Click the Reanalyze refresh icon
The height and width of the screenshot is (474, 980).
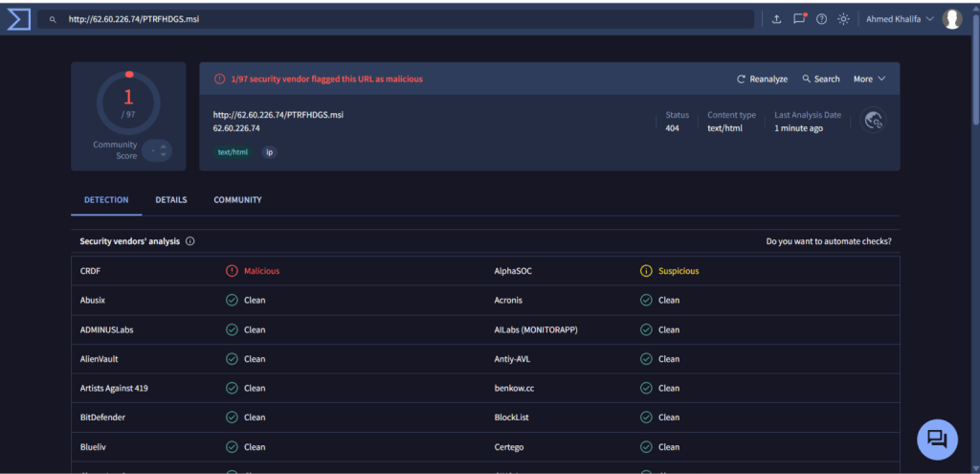pyautogui.click(x=741, y=79)
